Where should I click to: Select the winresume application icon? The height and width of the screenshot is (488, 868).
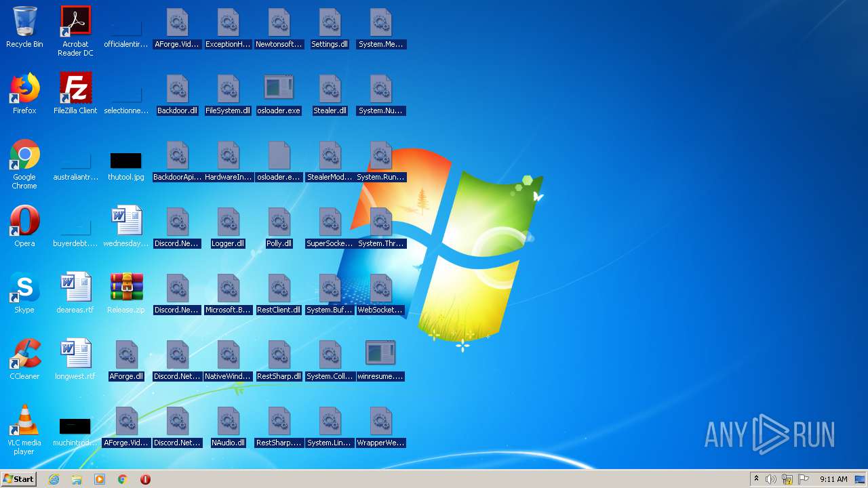pyautogui.click(x=380, y=359)
